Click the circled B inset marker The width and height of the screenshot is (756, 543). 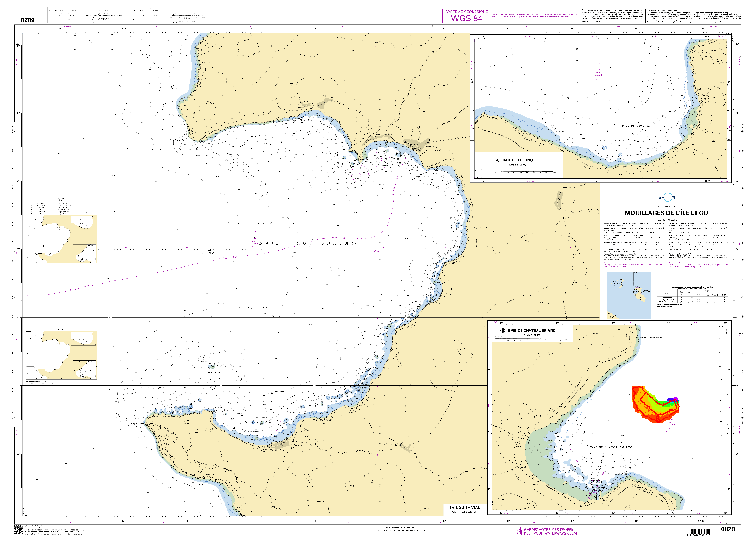tap(502, 330)
